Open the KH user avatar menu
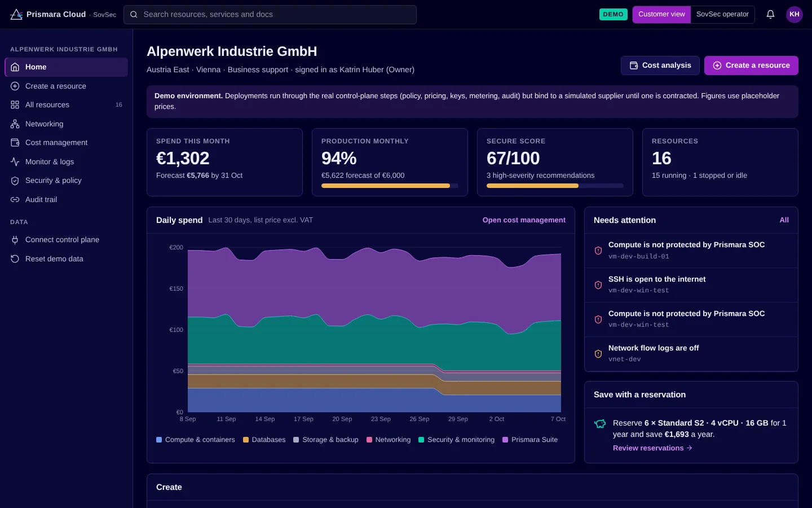 (x=794, y=14)
